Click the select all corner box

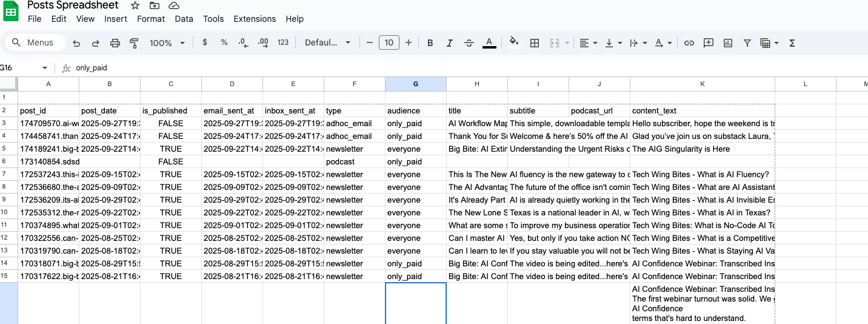pos(9,84)
